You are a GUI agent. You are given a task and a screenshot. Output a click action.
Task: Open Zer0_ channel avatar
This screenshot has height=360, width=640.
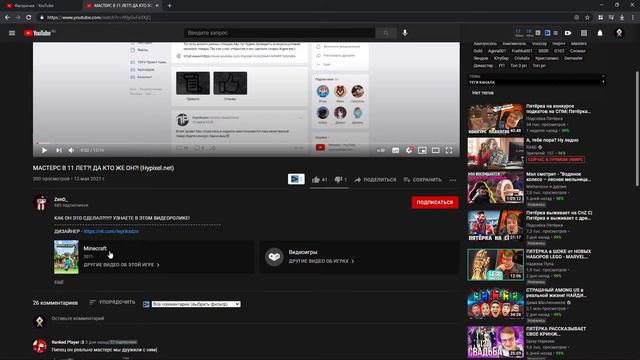41,203
